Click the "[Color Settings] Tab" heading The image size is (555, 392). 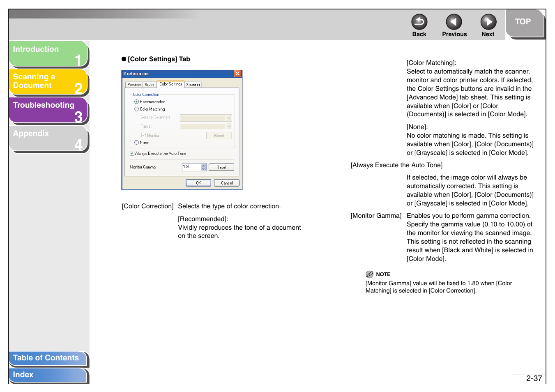pyautogui.click(x=159, y=59)
